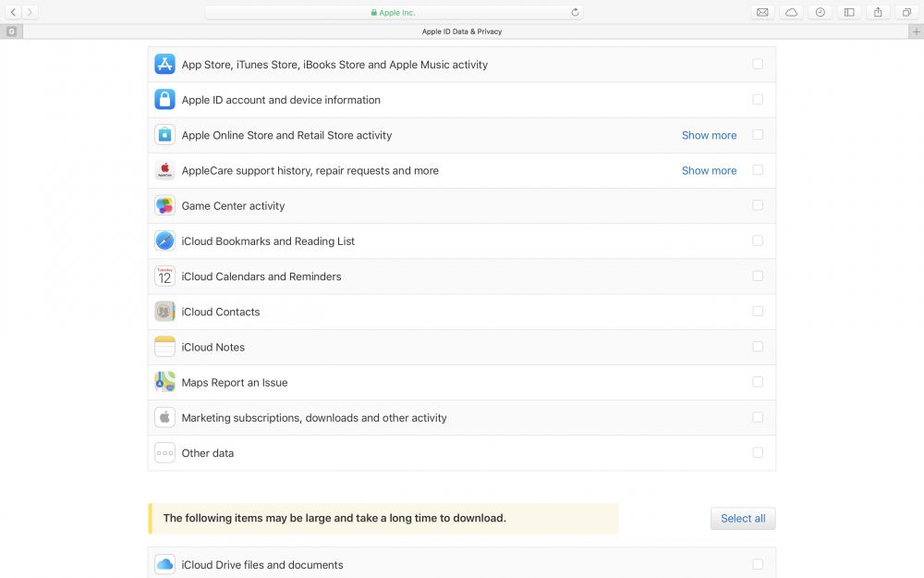Click the Apple ID lock icon
The height and width of the screenshot is (578, 924).
click(x=164, y=99)
